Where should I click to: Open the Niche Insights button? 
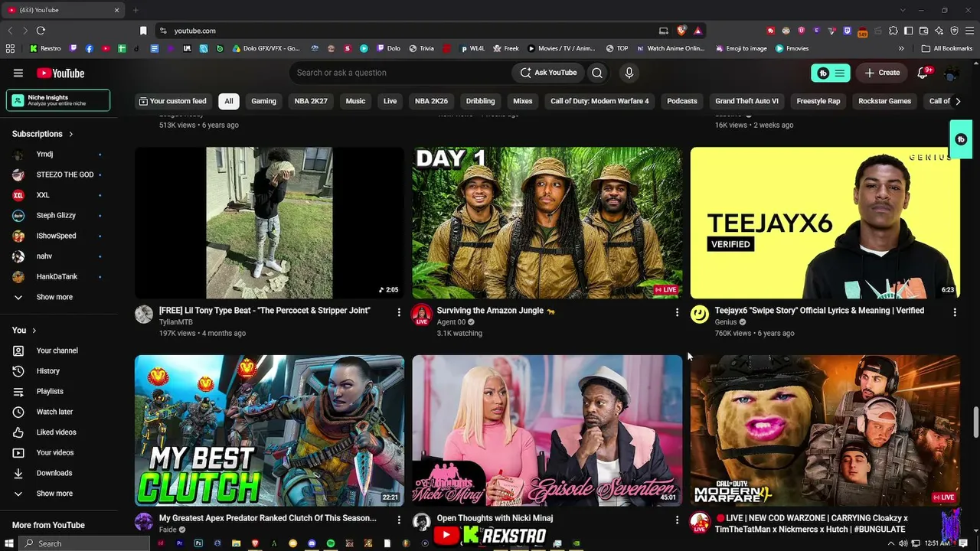click(x=58, y=100)
